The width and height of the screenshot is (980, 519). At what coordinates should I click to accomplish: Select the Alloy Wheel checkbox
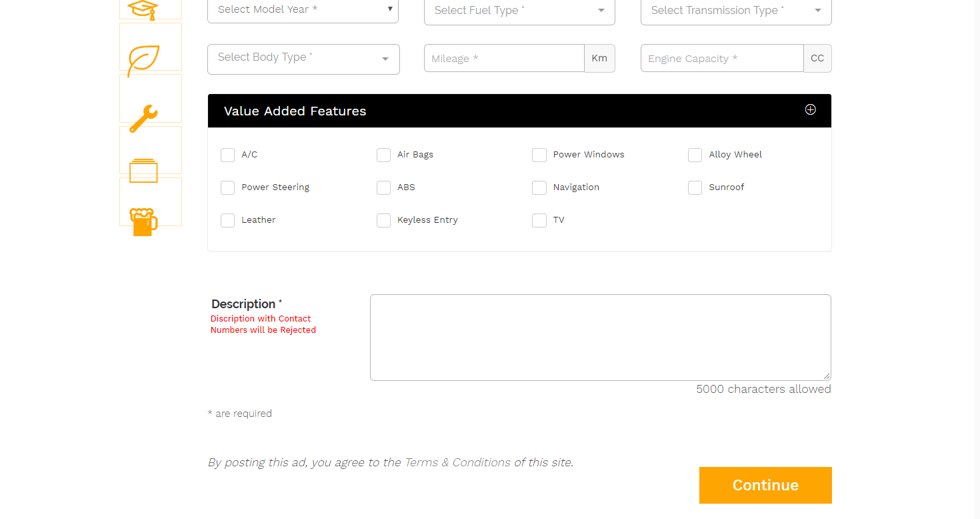pyautogui.click(x=695, y=155)
